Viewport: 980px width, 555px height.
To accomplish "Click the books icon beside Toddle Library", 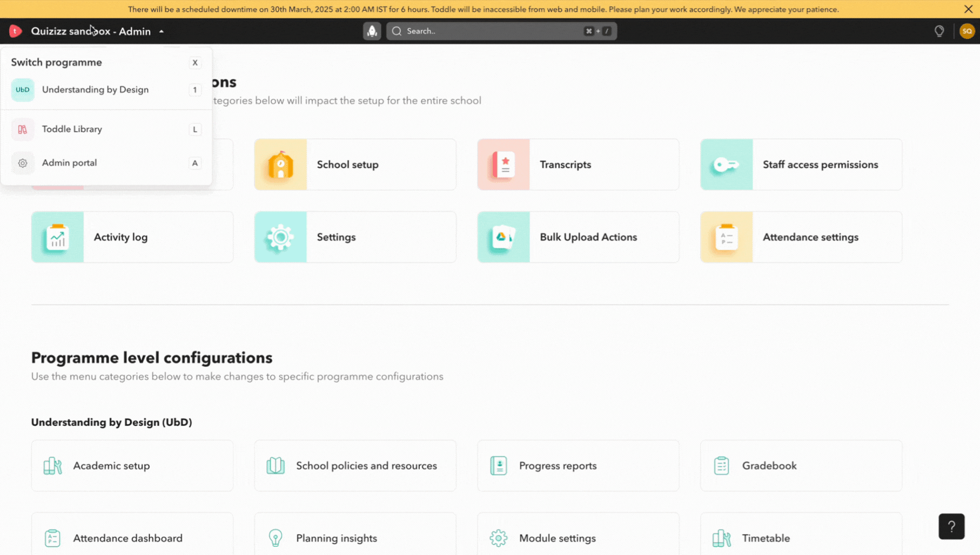I will pyautogui.click(x=22, y=129).
